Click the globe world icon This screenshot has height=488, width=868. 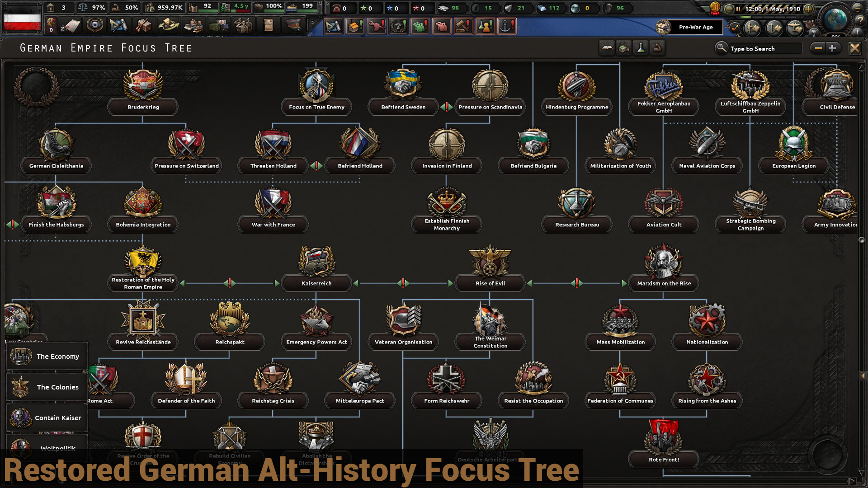[835, 19]
